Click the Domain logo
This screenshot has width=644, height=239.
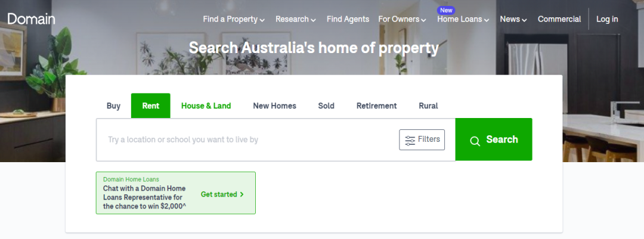[x=31, y=19]
